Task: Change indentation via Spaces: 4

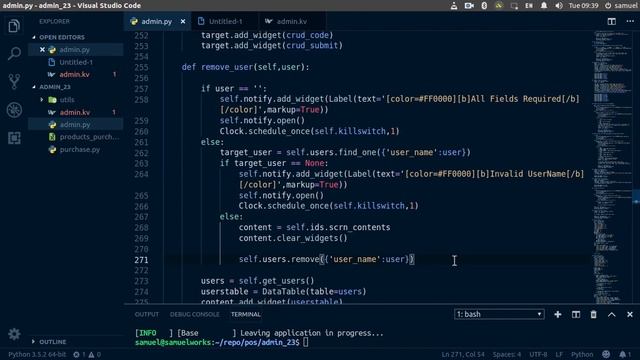Action: 507,354
